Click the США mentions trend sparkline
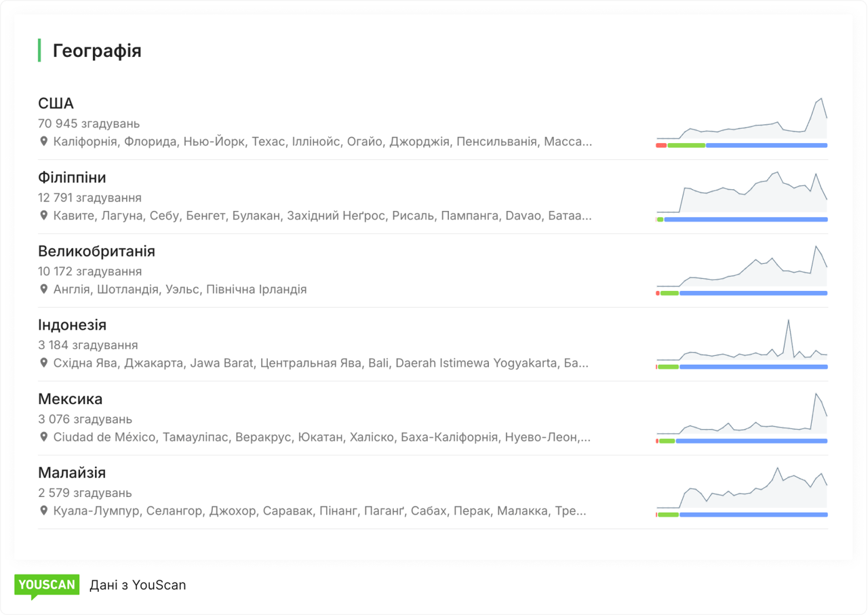 [x=741, y=121]
